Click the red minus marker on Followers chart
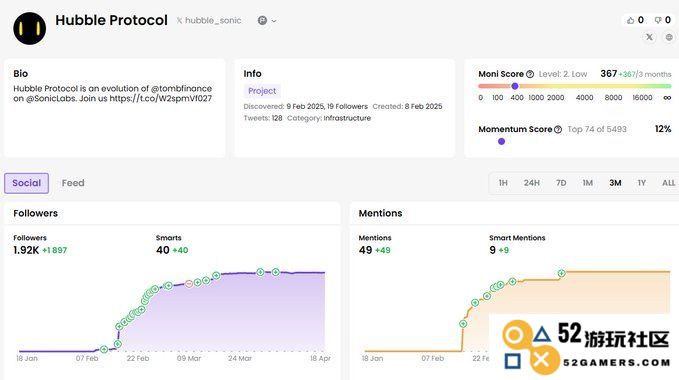 pyautogui.click(x=189, y=284)
